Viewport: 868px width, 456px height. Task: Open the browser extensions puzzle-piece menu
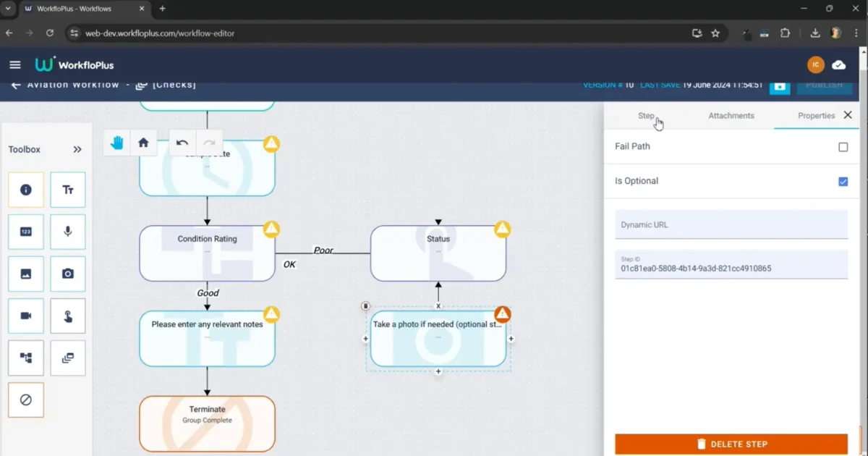pos(785,33)
